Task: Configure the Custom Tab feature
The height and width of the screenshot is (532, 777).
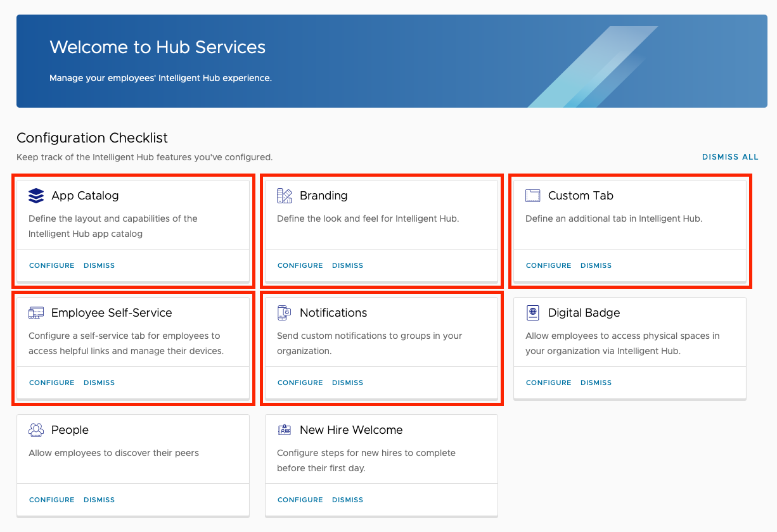Action: (x=548, y=265)
